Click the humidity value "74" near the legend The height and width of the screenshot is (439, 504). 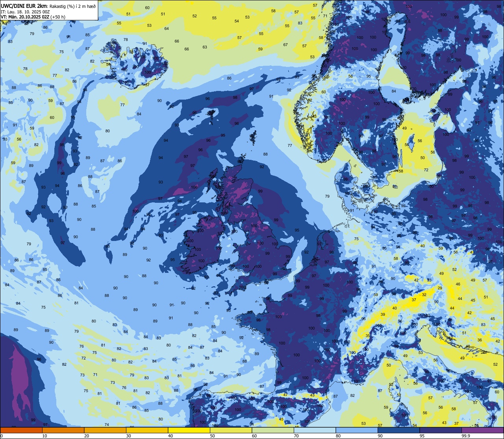click(x=107, y=424)
